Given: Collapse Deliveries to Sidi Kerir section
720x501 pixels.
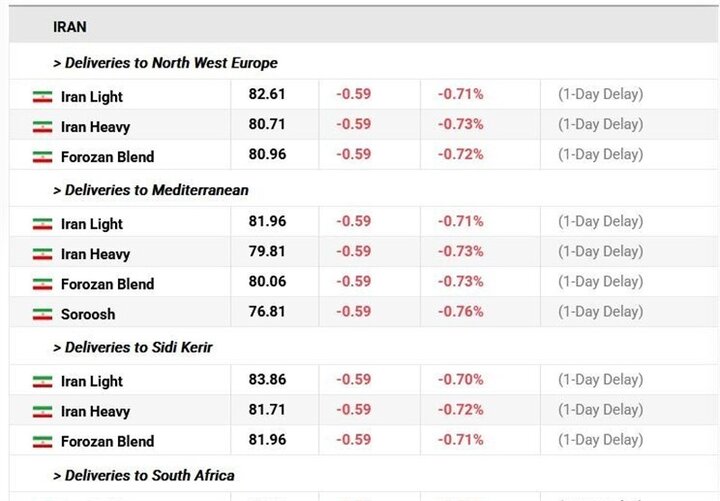Looking at the screenshot, I should click(x=133, y=347).
